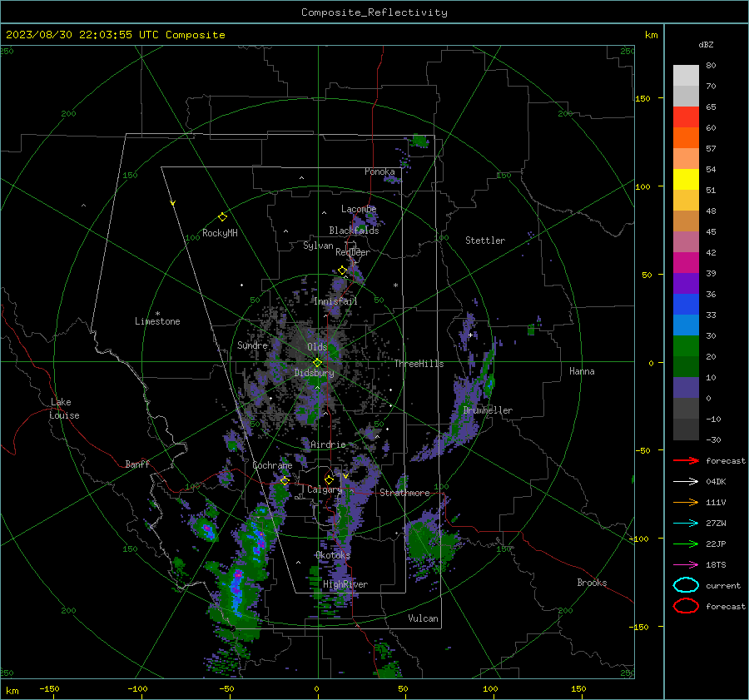Viewport: 749px width, 700px height.
Task: Click the Lacombe city label
Action: click(x=359, y=209)
